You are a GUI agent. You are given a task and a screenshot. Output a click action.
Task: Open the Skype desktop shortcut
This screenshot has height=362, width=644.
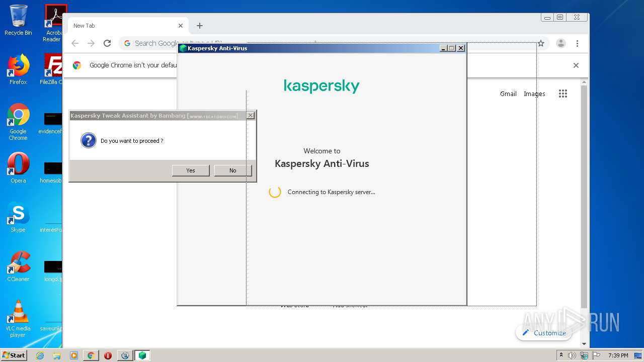click(18, 217)
